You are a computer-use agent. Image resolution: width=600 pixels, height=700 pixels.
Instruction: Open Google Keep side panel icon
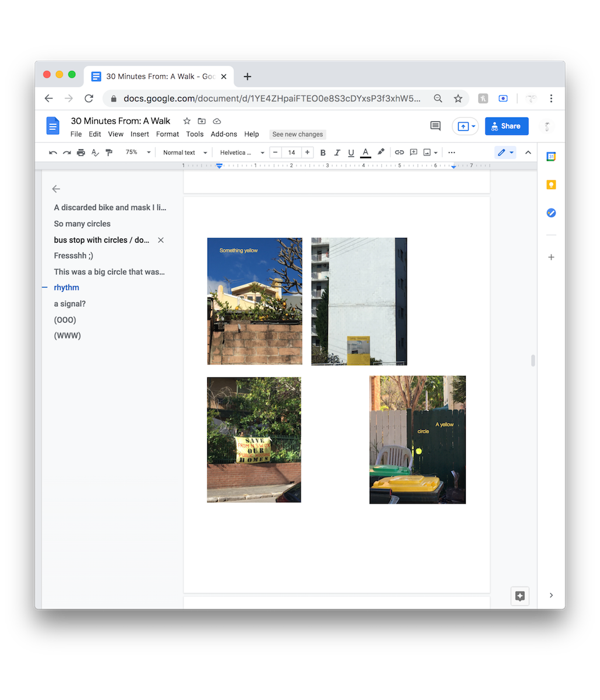tap(551, 185)
